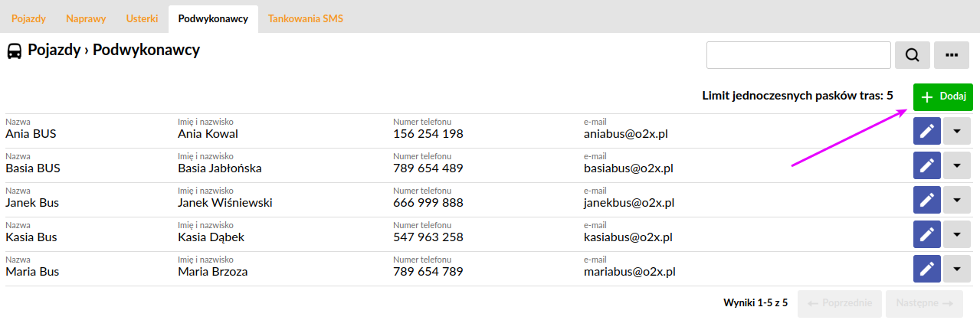
Task: Edit Kasia Bus with pencil icon
Action: pyautogui.click(x=927, y=234)
